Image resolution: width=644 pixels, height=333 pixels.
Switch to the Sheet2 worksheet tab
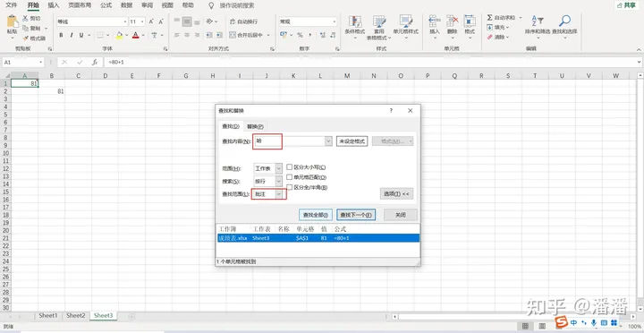point(75,316)
